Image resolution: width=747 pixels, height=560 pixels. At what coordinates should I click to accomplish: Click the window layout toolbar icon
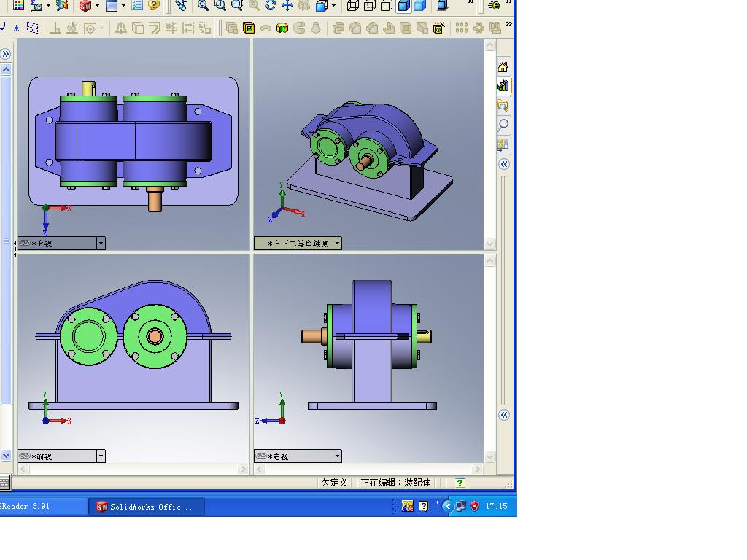(112, 6)
